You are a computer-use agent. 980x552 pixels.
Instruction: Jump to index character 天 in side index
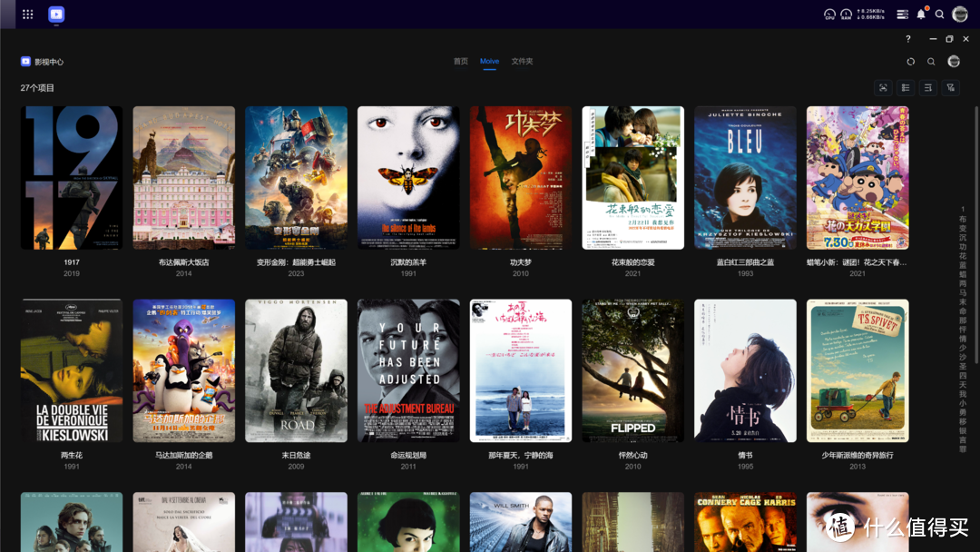963,384
